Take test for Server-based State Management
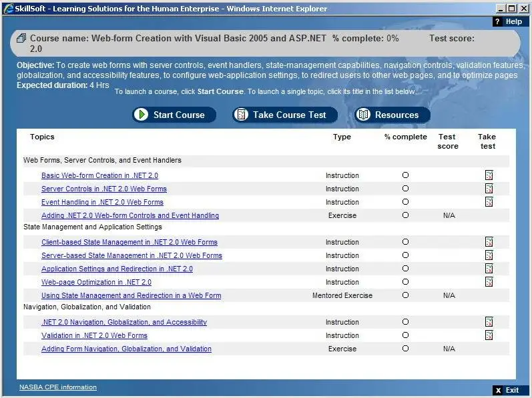The width and height of the screenshot is (532, 398). [x=489, y=255]
